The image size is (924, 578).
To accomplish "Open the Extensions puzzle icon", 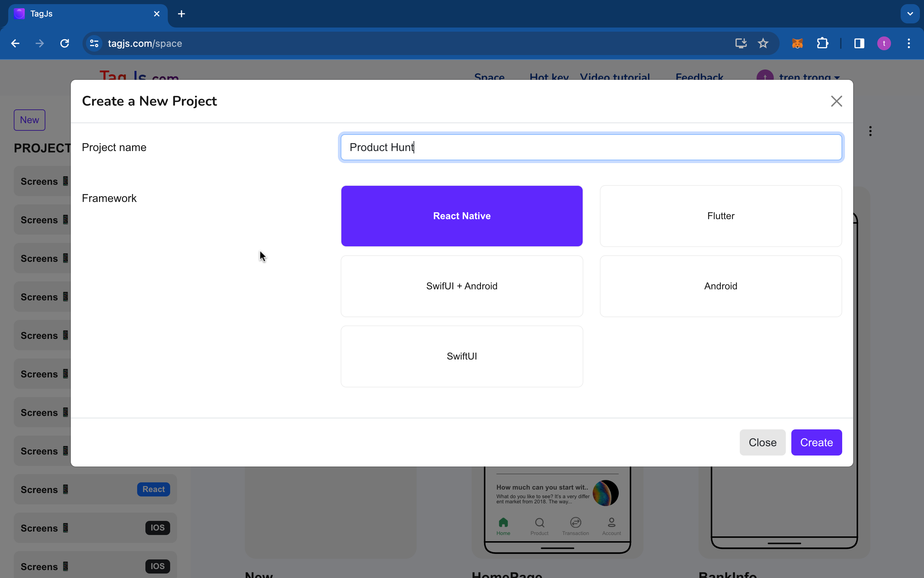I will click(823, 44).
